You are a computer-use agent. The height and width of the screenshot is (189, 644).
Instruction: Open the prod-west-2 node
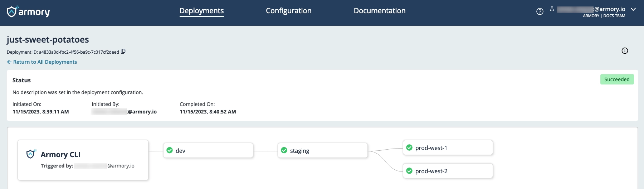click(448, 171)
